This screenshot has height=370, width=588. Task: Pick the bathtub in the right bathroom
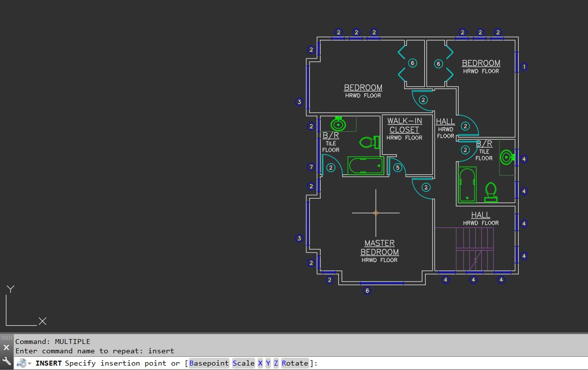point(467,185)
